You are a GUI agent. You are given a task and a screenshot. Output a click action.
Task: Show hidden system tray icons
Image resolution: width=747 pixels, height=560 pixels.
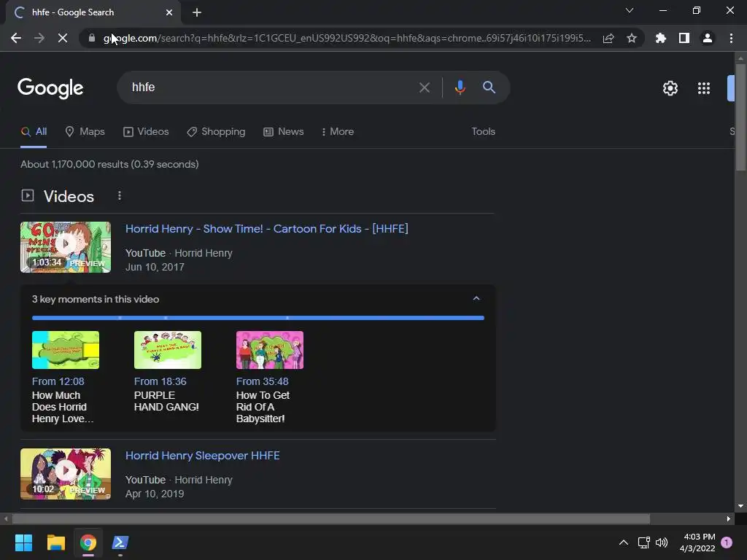pos(623,542)
